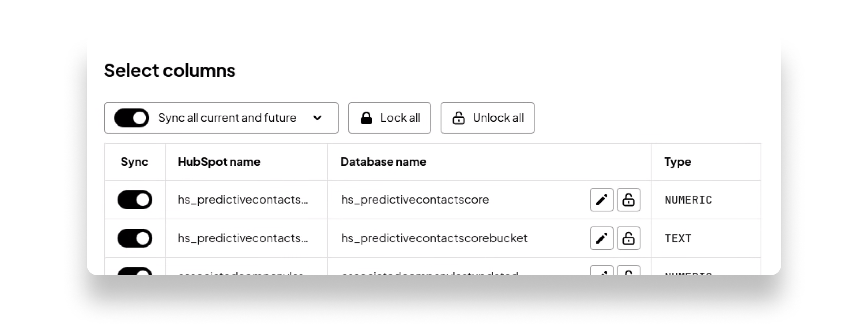Click the lock icon inside the Lock all button
This screenshot has width=868, height=336.
click(366, 118)
